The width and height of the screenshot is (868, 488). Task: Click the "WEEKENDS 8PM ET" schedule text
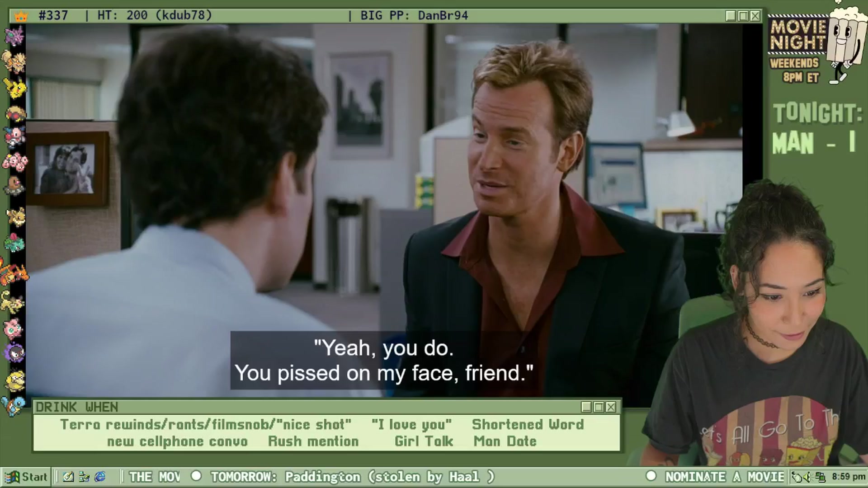pyautogui.click(x=795, y=70)
